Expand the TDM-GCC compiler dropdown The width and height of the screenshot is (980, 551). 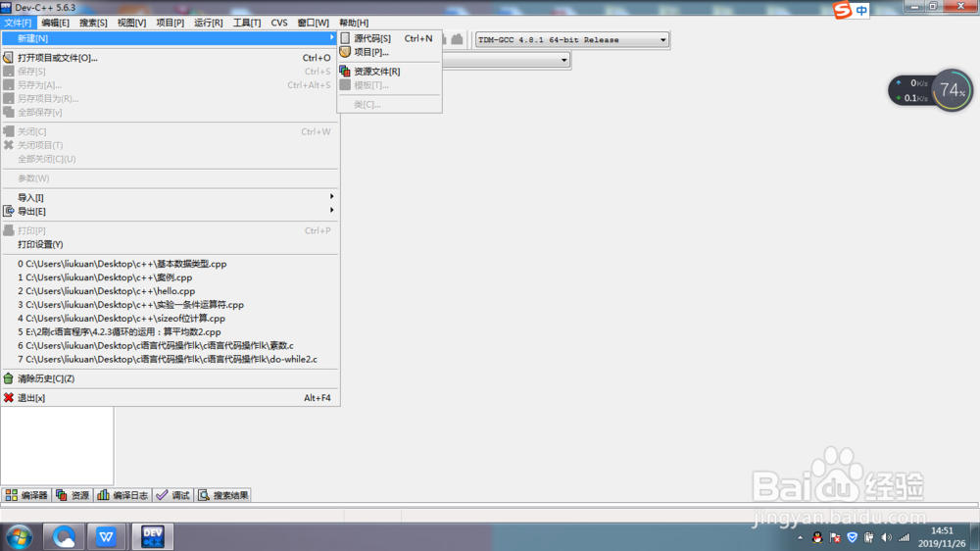pos(663,40)
